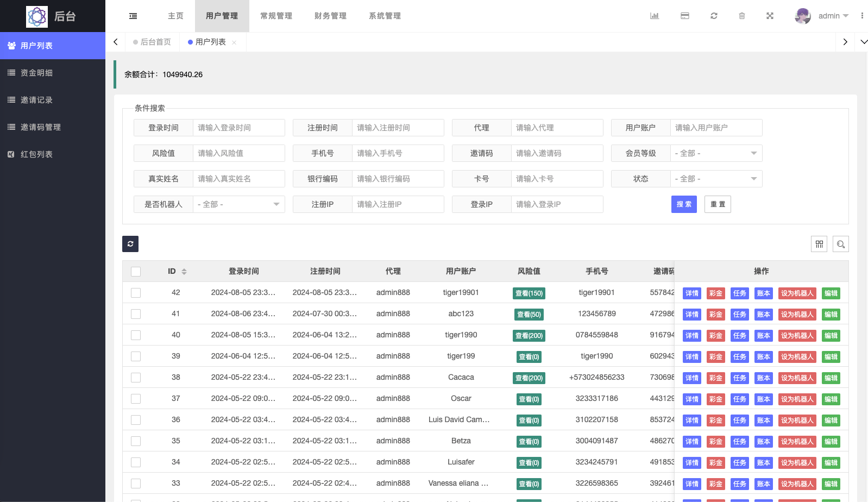Collapse the sidebar with the menu fold icon

133,16
